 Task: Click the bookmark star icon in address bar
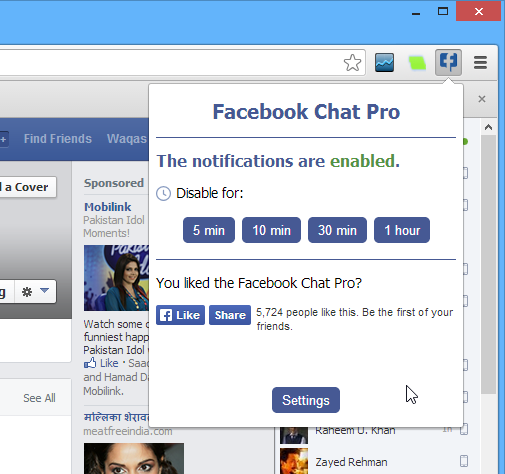point(352,63)
